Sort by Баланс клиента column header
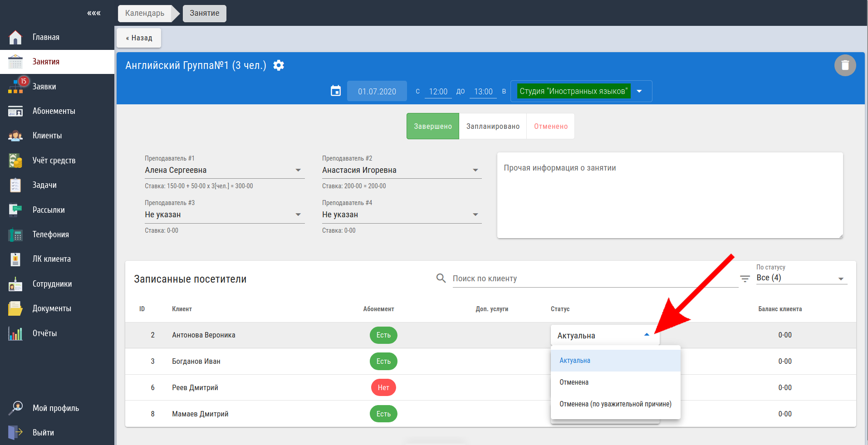This screenshot has height=445, width=868. tap(780, 309)
